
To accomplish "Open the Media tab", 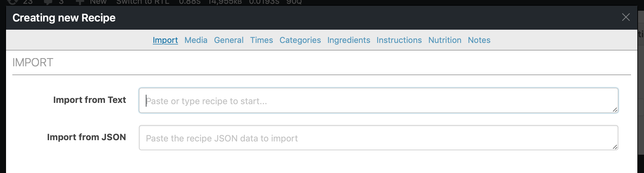I will coord(196,40).
